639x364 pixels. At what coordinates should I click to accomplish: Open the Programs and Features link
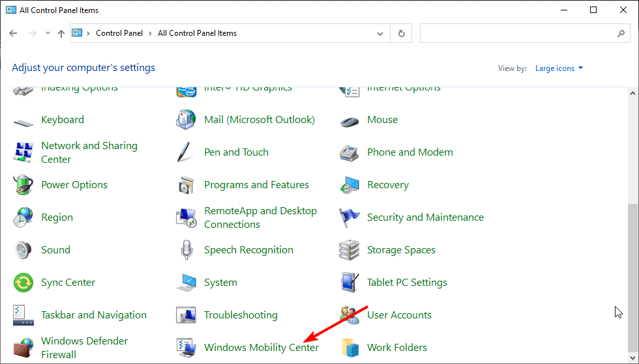(x=256, y=185)
